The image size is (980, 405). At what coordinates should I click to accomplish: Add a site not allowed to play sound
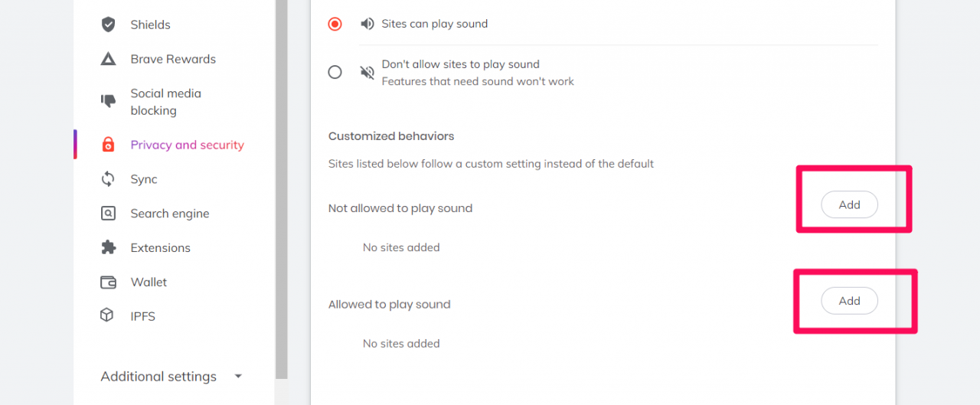(x=849, y=205)
